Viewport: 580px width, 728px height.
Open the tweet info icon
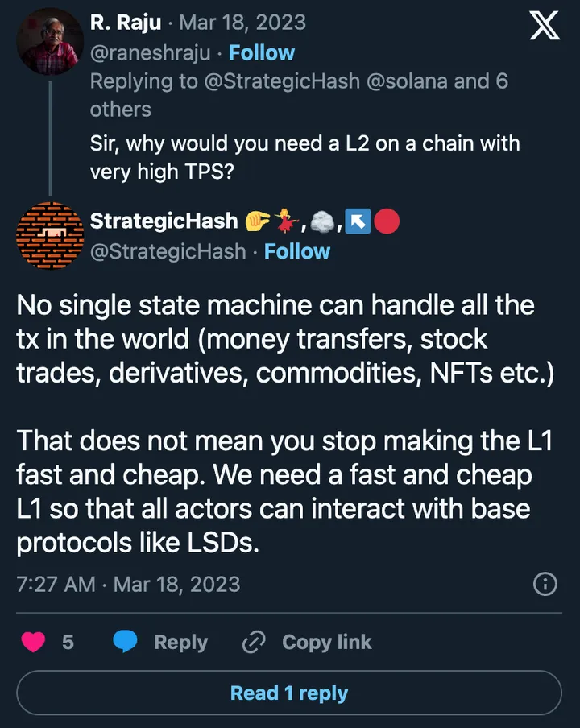click(x=545, y=584)
